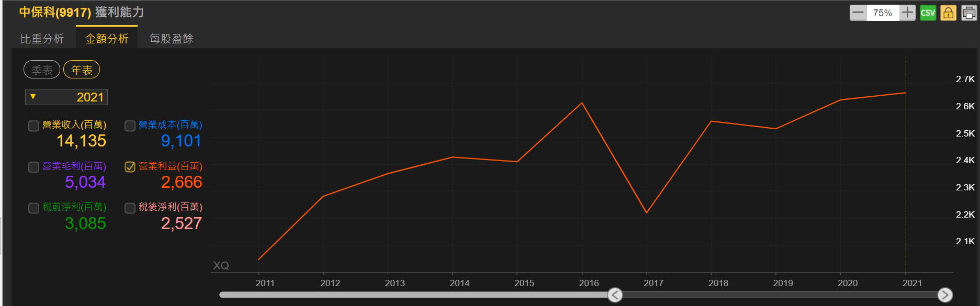Click the 2016 peak on the chart line
Viewport: 980px width, 306px height.
coord(582,103)
